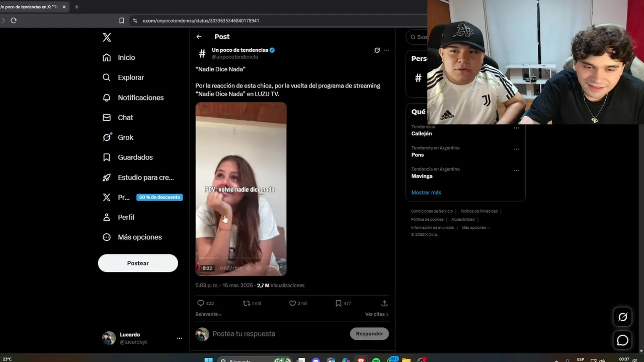Open Ver citas link
The height and width of the screenshot is (362, 644).
(x=377, y=314)
